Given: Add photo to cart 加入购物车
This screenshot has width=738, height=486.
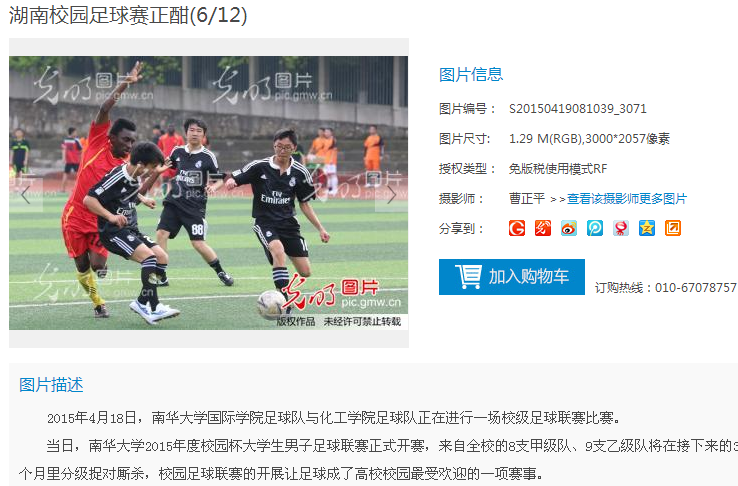Looking at the screenshot, I should pyautogui.click(x=512, y=277).
